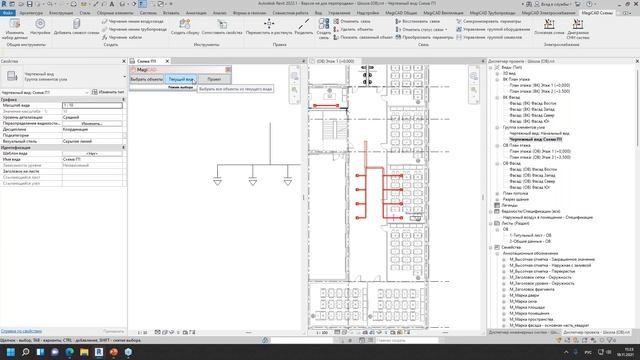This screenshot has height=360, width=640.
Task: Activate the Разделить line tool
Action: tap(304, 27)
